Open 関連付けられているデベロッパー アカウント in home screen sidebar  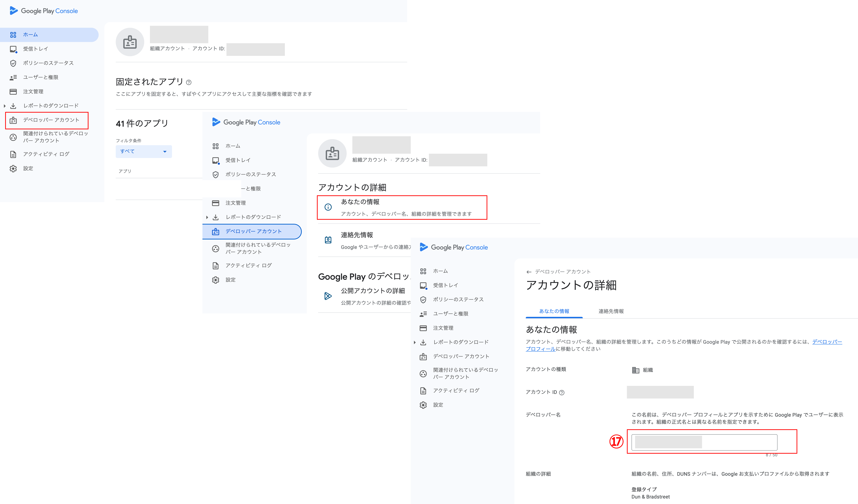[x=49, y=137]
